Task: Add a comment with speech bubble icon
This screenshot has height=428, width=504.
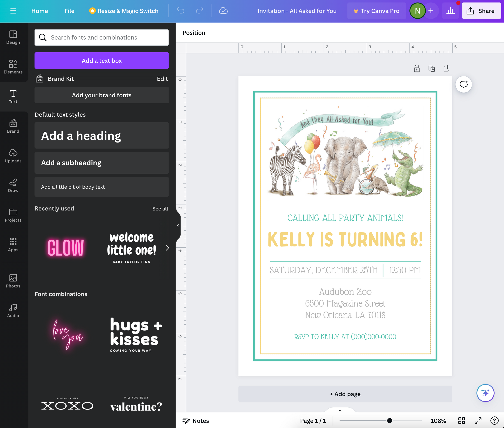Action: click(463, 85)
